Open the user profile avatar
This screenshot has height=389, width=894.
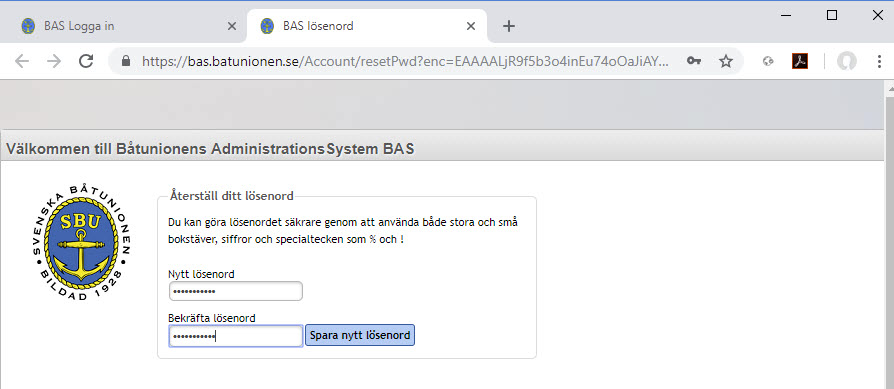tap(847, 61)
